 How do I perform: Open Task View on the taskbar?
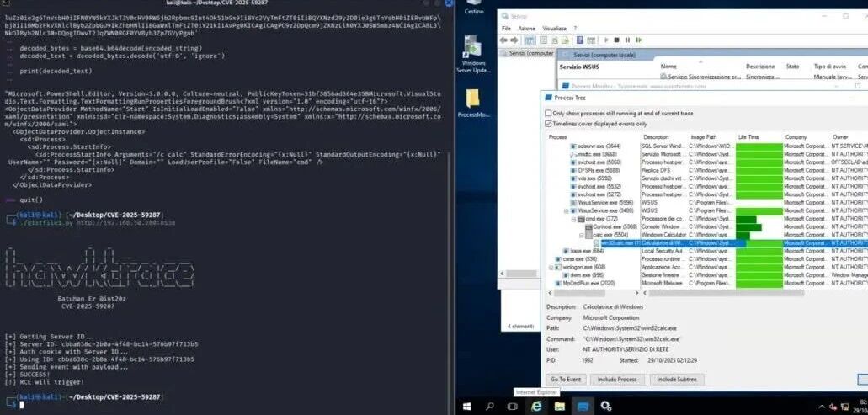click(x=513, y=406)
